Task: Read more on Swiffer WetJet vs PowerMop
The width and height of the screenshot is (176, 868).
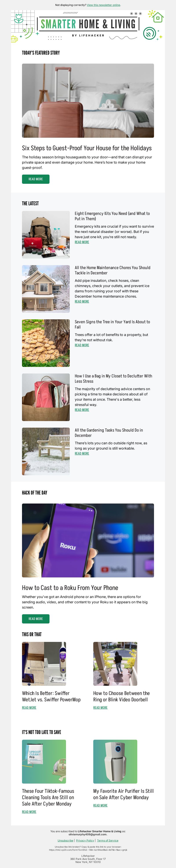Action: tap(29, 708)
